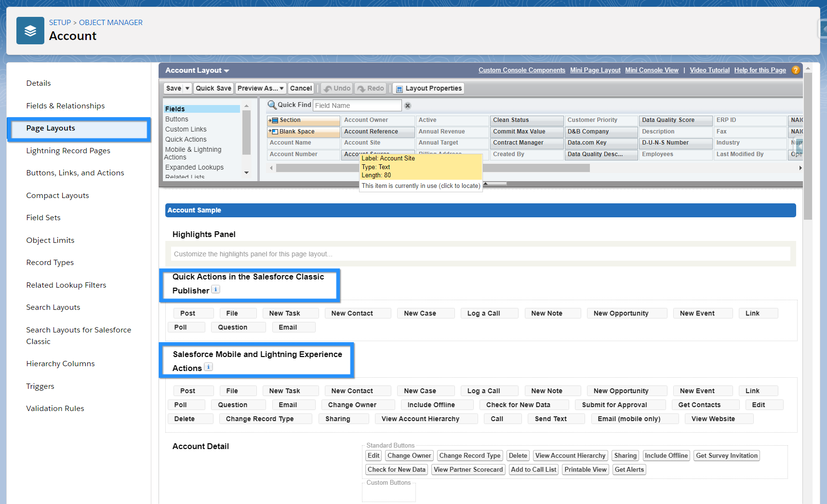Click the Quick Find clear button
827x504 pixels.
tap(408, 106)
